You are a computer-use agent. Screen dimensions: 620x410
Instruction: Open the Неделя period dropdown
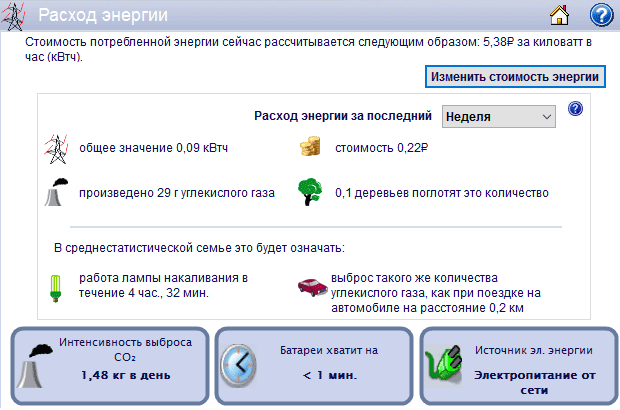click(499, 116)
